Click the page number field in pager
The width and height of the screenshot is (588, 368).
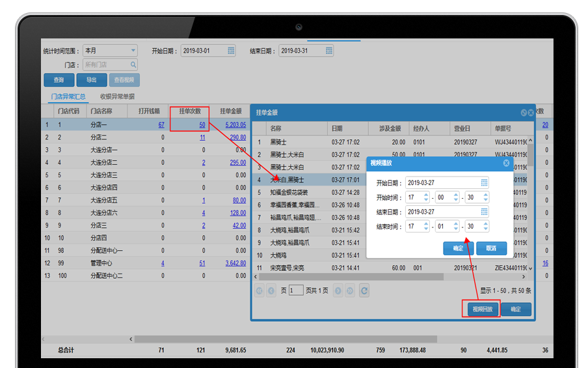pos(296,290)
